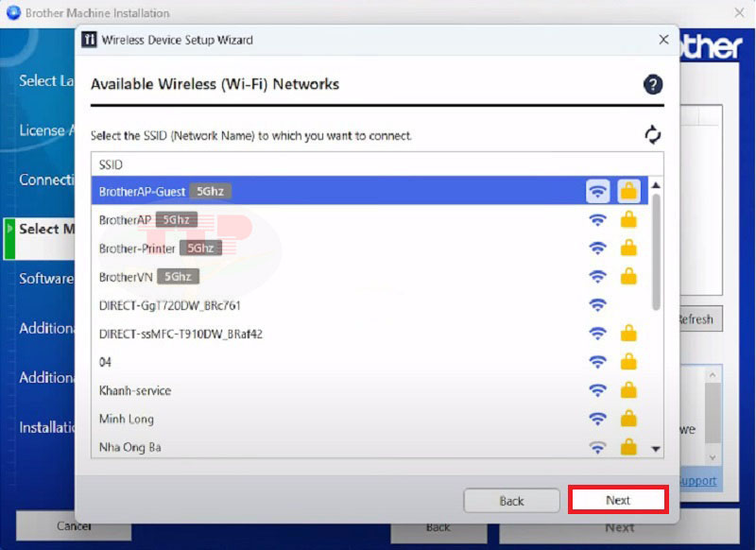Click the Wi-Fi signal icon for Minh Long
756x550 pixels.
point(597,419)
